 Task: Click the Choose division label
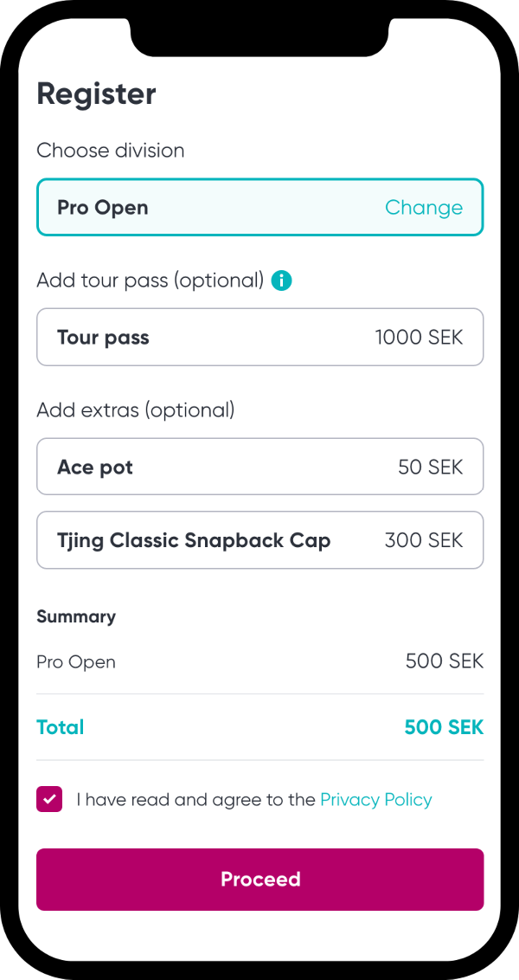pyautogui.click(x=110, y=151)
